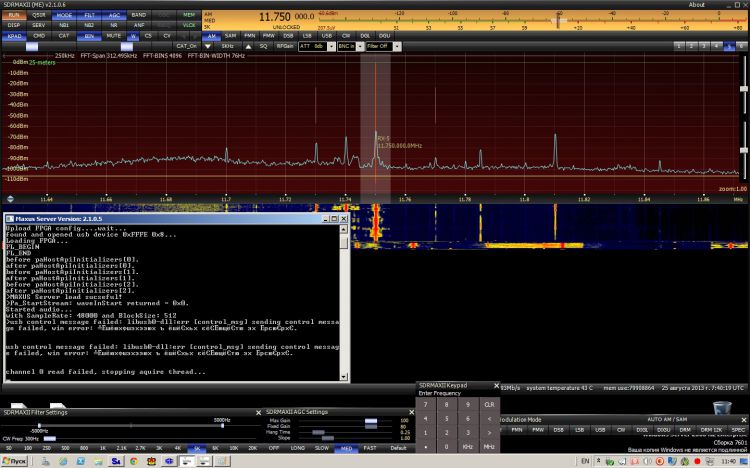Close the Modulation Mode panel
This screenshot has width=750, height=468.
coord(744,420)
